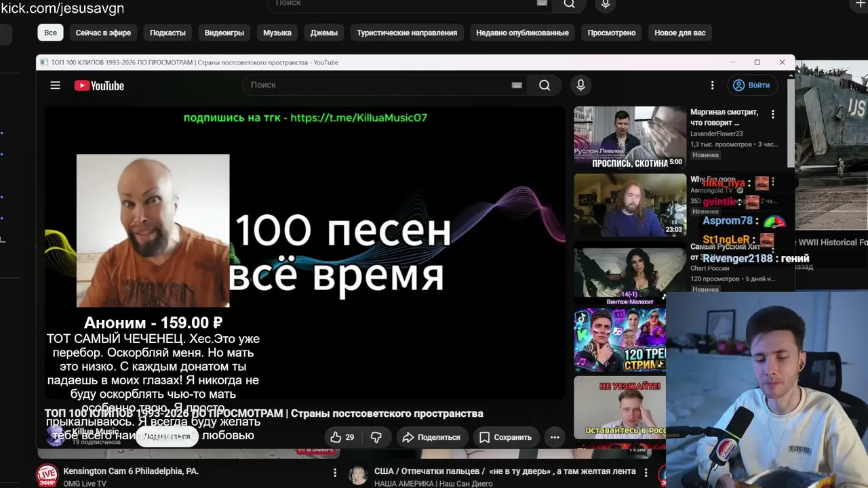The width and height of the screenshot is (868, 488).
Task: Click the Поделиться share button
Action: [x=431, y=437]
